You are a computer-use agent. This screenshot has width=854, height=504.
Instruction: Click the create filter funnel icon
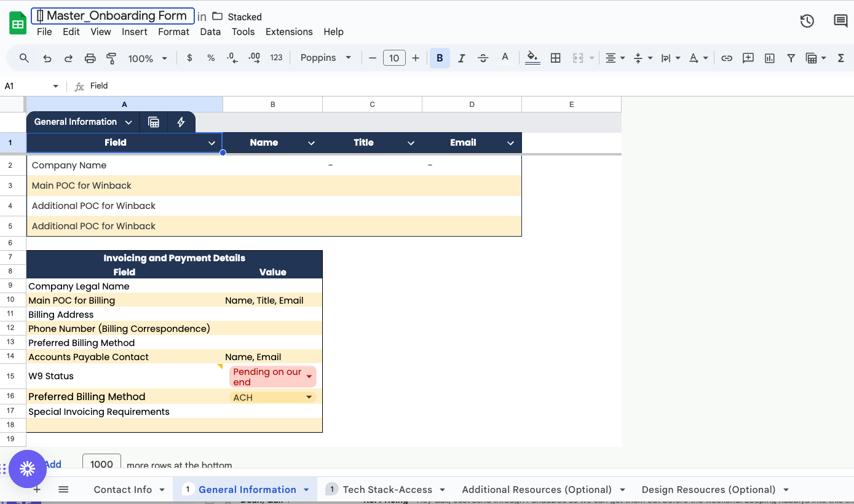[791, 58]
